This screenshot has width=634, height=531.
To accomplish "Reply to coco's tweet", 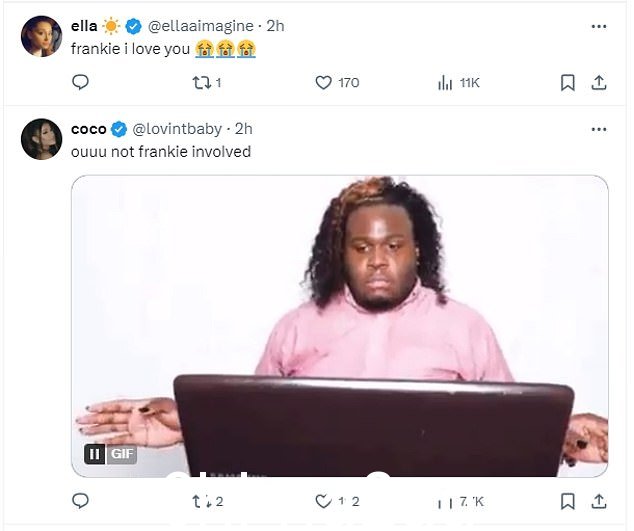I will pyautogui.click(x=80, y=501).
